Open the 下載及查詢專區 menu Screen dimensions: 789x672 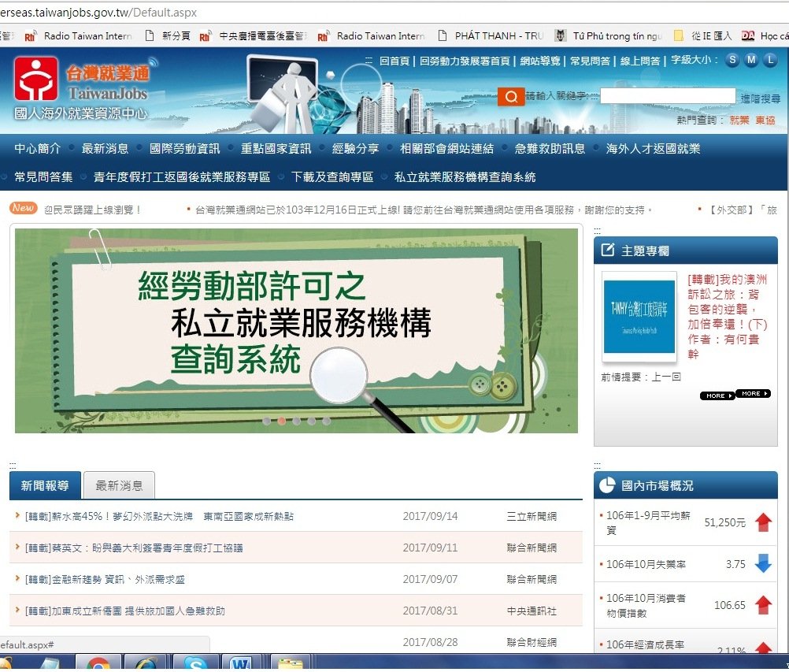(x=332, y=177)
